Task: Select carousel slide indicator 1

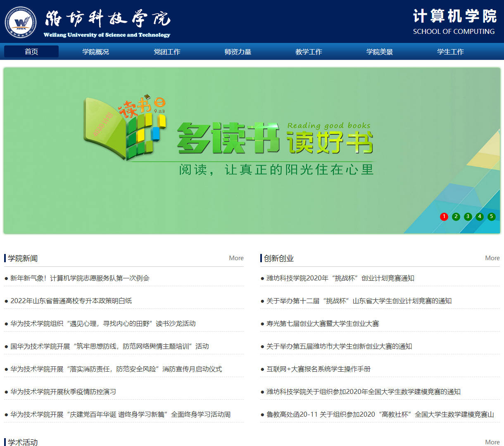Action: [444, 216]
